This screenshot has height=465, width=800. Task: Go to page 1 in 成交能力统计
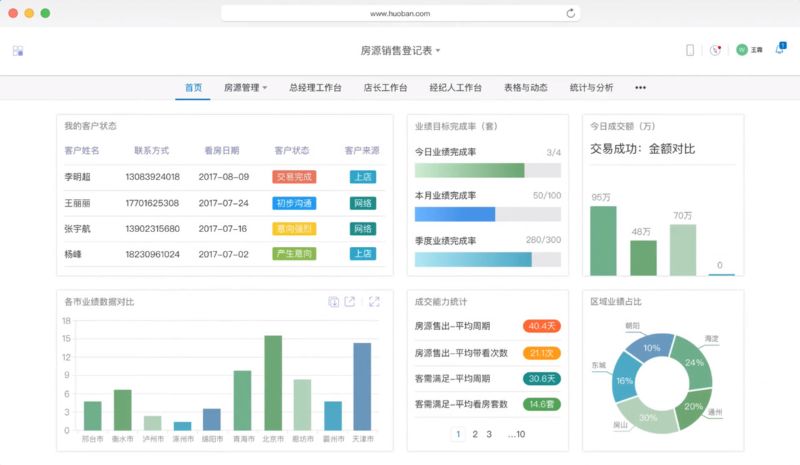point(458,434)
